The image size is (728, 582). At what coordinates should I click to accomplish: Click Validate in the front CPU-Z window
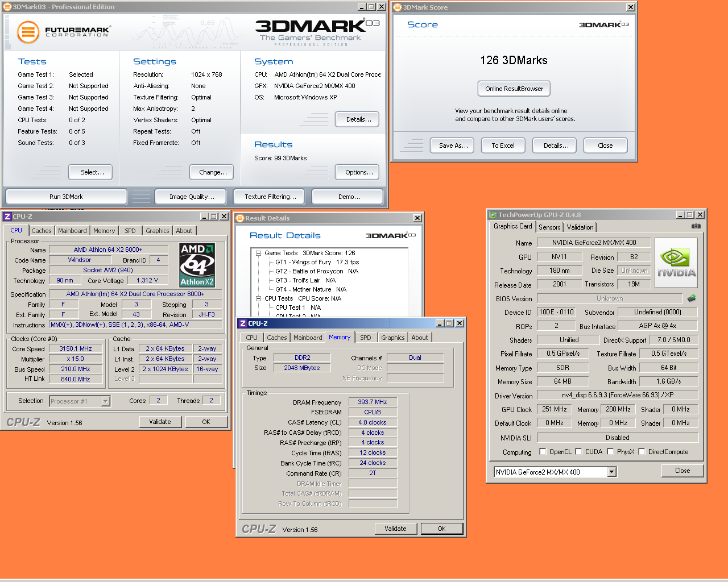(x=395, y=529)
